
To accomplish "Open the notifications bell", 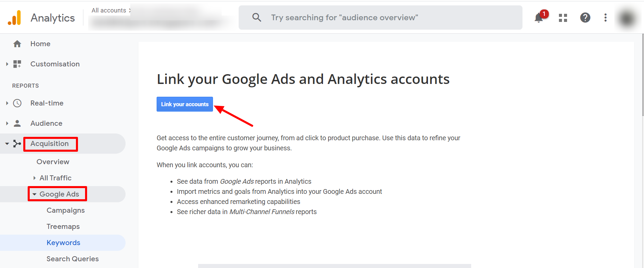I will tap(539, 18).
